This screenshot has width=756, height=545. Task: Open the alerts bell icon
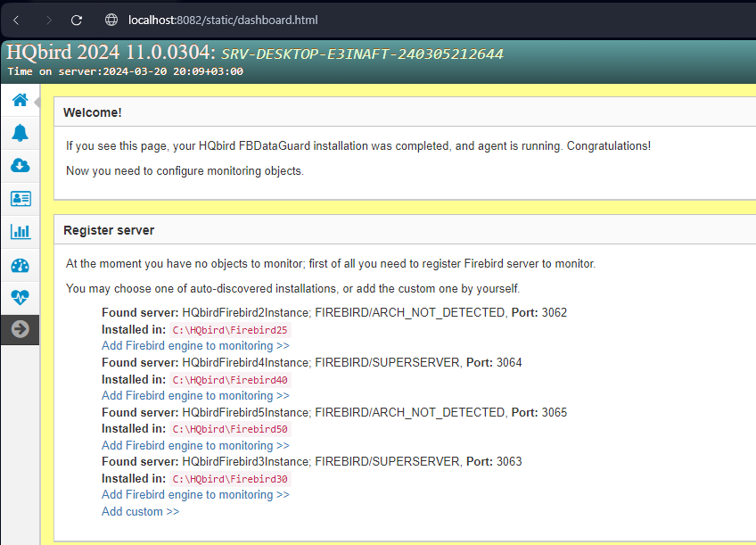tap(20, 133)
